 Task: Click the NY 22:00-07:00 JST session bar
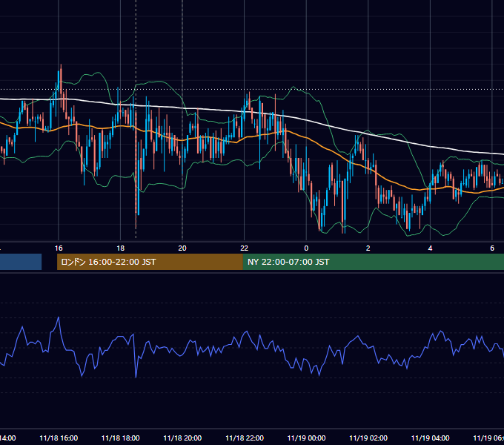coord(373,262)
